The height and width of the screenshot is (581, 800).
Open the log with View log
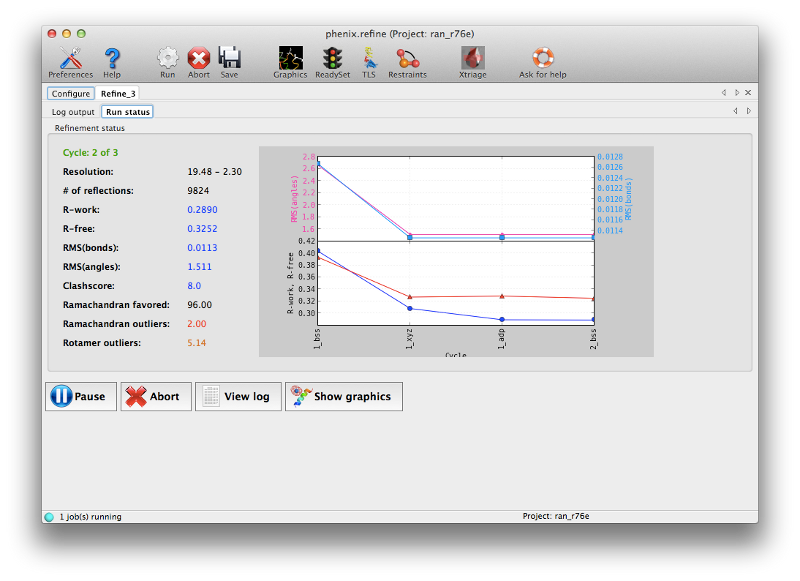[x=238, y=396]
